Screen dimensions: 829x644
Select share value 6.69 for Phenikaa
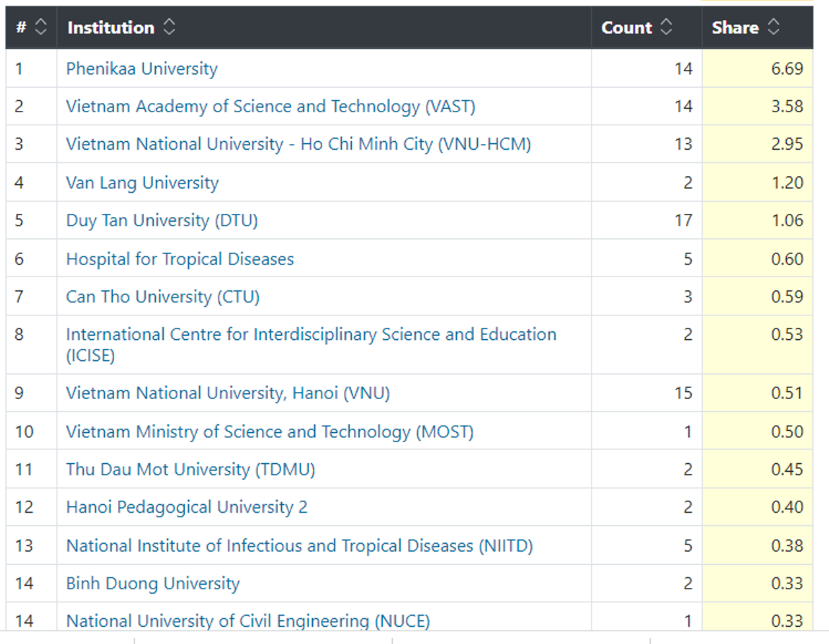[x=787, y=69]
